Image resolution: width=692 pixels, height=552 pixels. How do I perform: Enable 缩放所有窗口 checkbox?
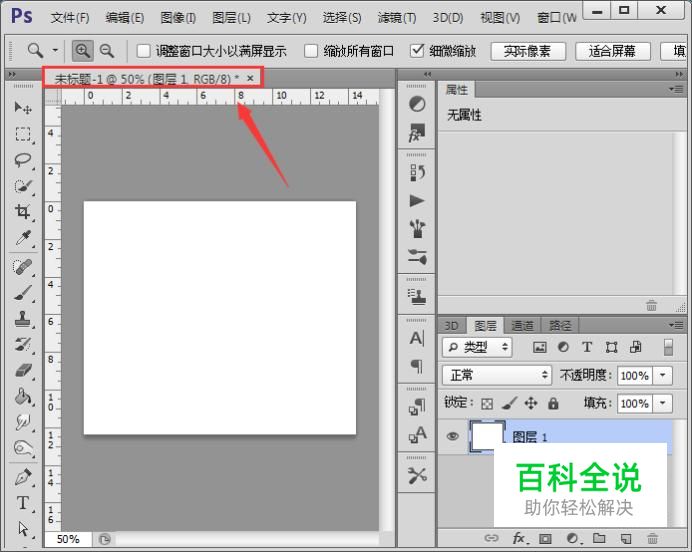pos(311,51)
